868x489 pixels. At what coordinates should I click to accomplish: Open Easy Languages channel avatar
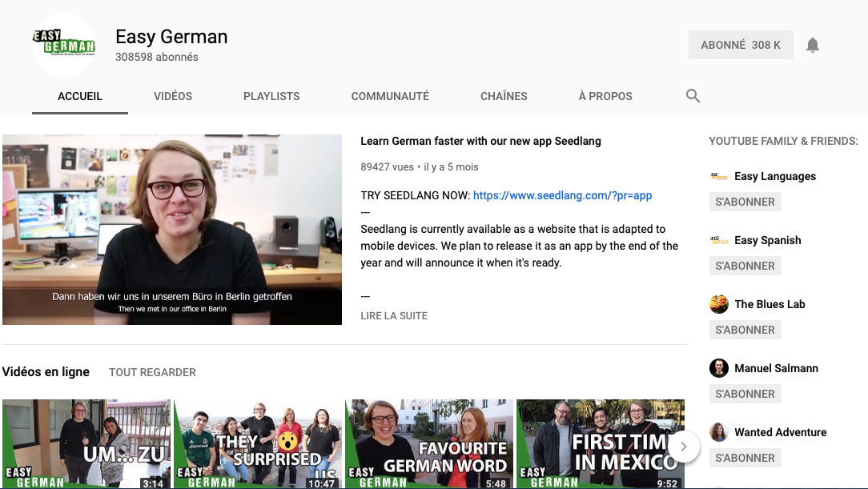(718, 176)
